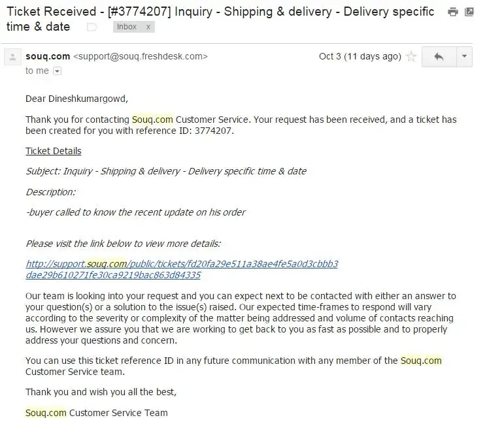Click the sender name souq.com

(48, 56)
